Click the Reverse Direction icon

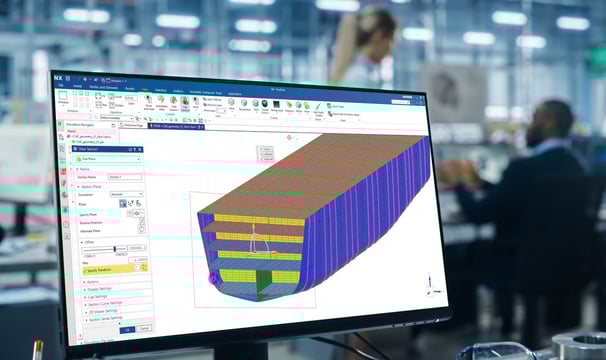tap(141, 222)
